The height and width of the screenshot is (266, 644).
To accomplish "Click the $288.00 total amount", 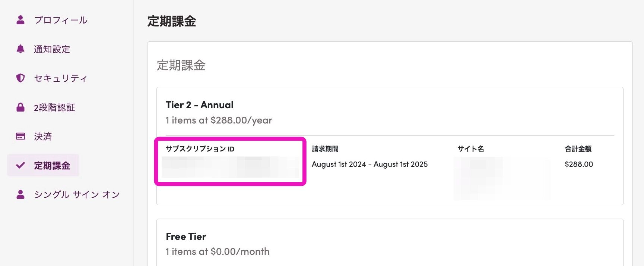I will pos(579,164).
